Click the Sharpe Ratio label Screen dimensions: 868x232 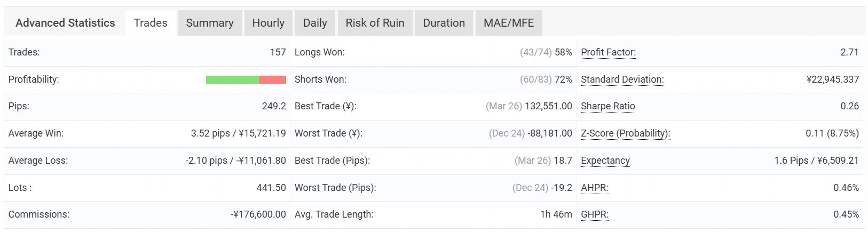pos(607,106)
